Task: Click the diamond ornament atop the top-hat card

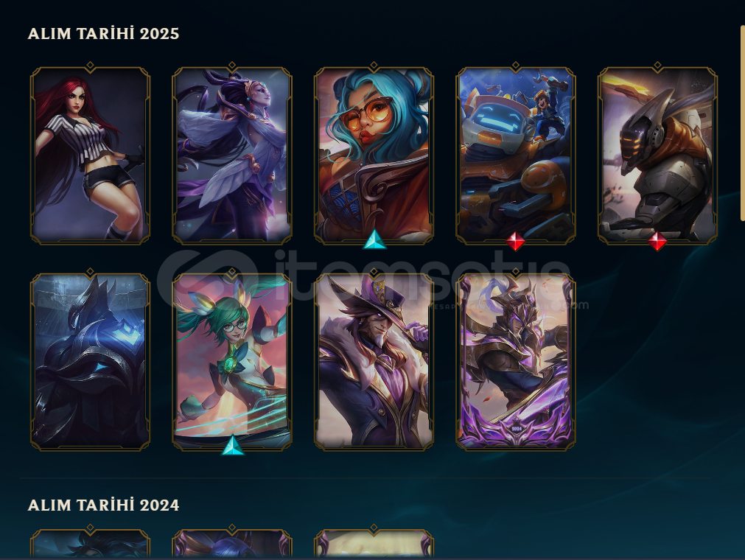Action: 374,273
